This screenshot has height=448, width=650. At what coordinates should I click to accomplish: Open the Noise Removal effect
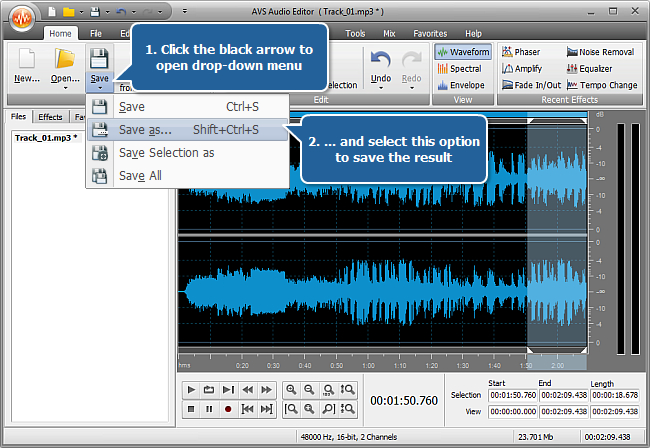click(601, 52)
